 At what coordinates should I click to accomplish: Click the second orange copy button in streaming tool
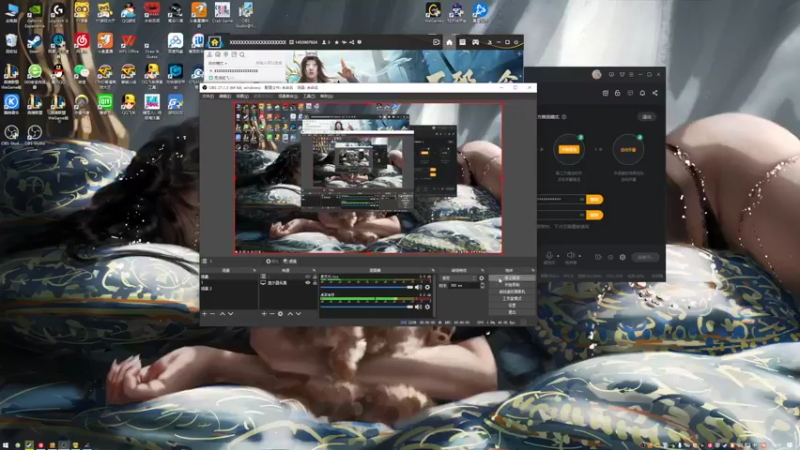click(594, 215)
